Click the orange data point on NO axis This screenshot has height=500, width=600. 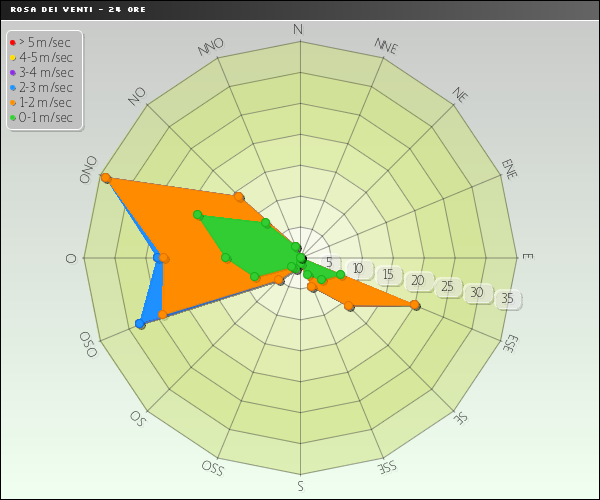coord(238,196)
